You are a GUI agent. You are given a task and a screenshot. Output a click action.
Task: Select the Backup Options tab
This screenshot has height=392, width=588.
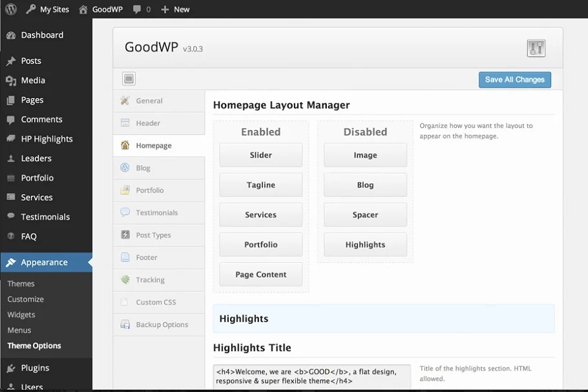pos(162,325)
